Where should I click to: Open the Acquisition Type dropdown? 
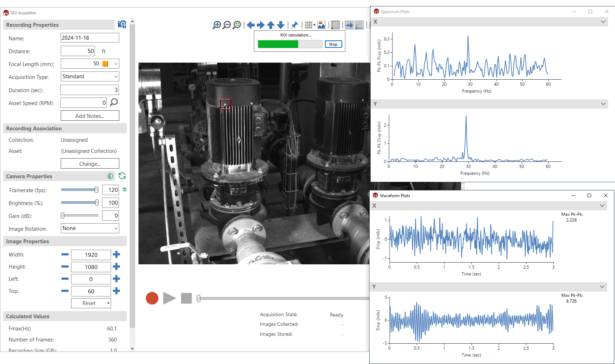(116, 76)
